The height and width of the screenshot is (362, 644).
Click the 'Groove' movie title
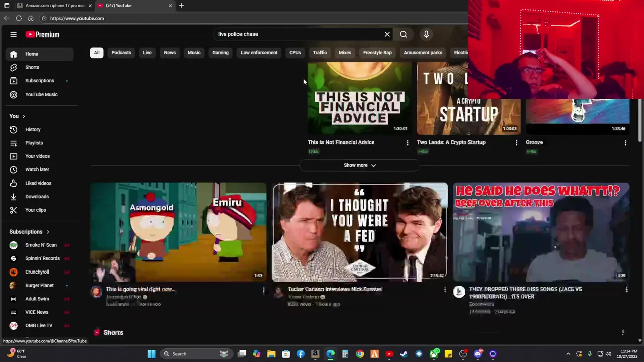(x=534, y=142)
